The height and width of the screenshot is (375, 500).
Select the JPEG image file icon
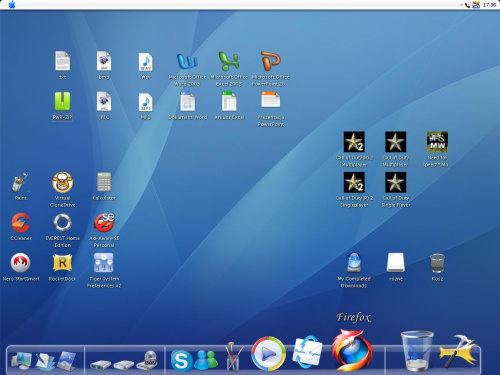[x=104, y=101]
